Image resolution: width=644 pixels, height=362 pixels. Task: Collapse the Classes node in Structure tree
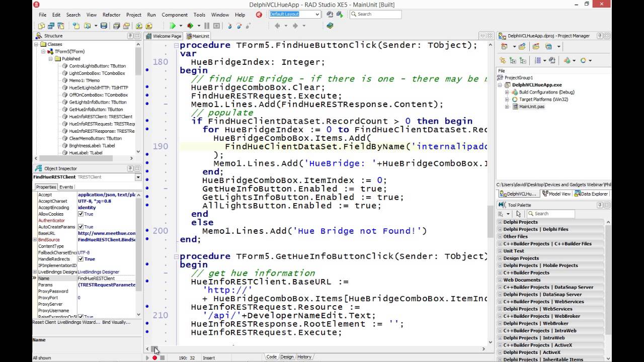click(37, 44)
